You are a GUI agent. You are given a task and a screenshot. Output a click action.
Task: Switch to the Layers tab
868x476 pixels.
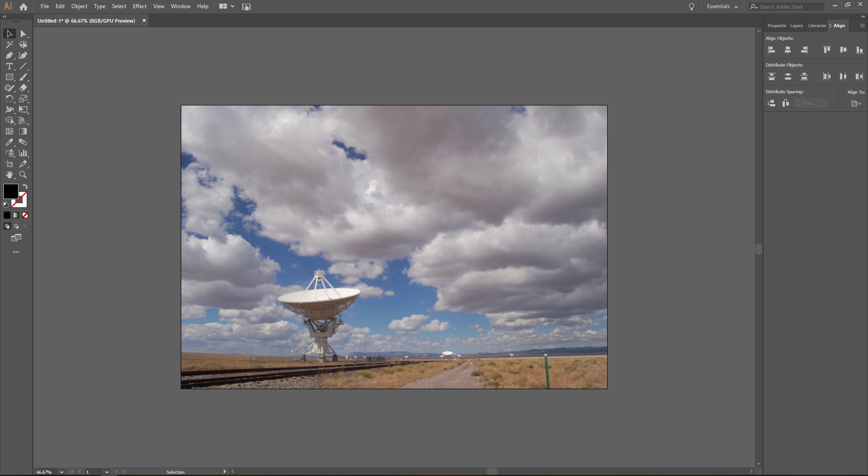[x=796, y=25]
